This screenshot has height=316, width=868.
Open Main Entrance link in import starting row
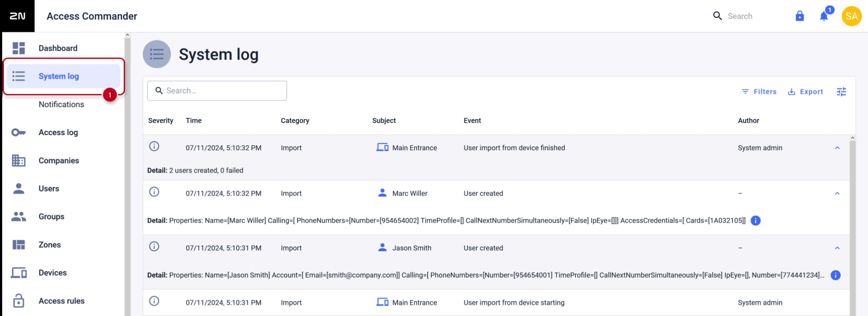pyautogui.click(x=414, y=303)
